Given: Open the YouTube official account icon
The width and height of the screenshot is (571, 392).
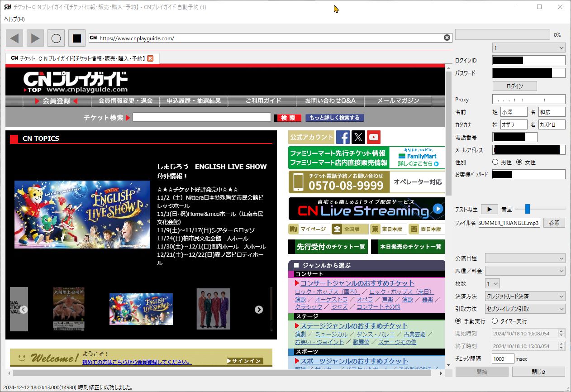Looking at the screenshot, I should tap(374, 137).
